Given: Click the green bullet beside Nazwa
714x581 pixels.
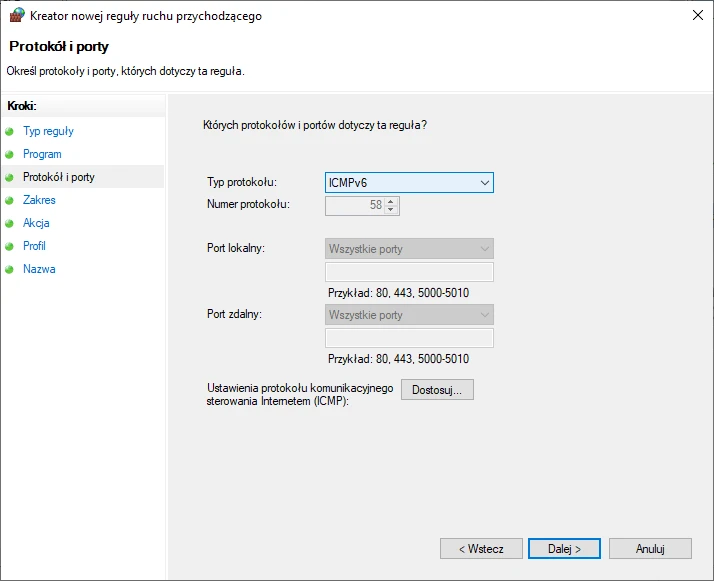Looking at the screenshot, I should (9, 269).
